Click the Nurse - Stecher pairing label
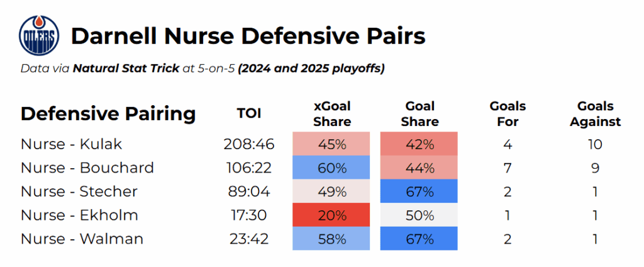 coord(79,191)
